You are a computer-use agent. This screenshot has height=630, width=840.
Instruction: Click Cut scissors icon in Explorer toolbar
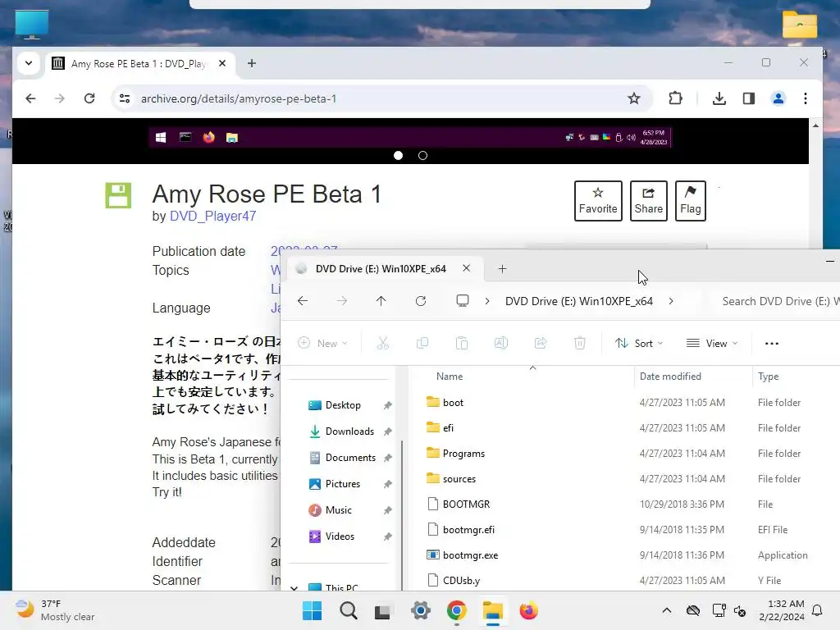click(382, 343)
